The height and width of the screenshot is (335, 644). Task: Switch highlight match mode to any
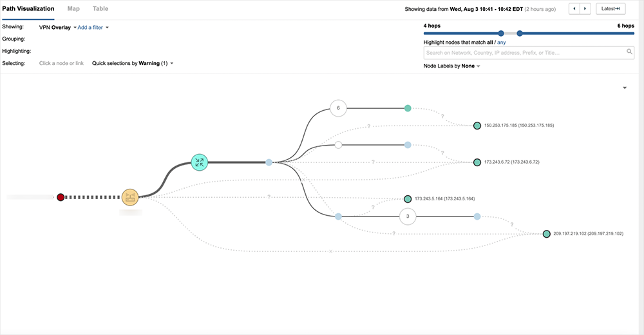pyautogui.click(x=502, y=42)
